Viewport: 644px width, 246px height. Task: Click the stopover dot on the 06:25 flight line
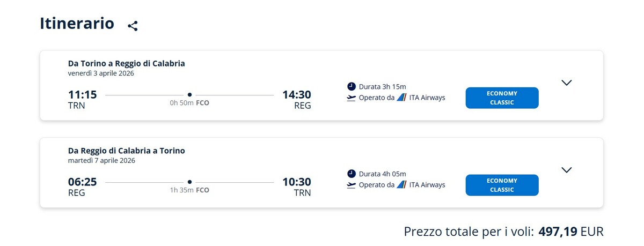189,182
